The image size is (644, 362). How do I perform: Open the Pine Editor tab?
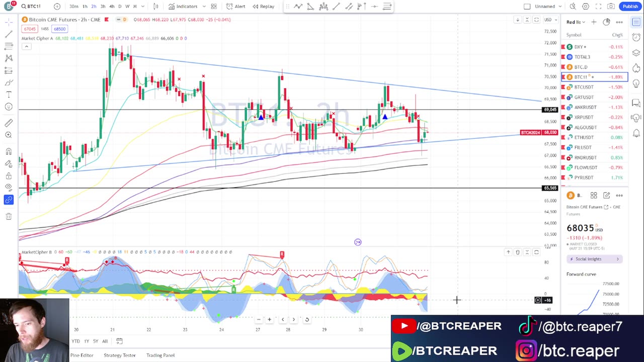coord(82,355)
